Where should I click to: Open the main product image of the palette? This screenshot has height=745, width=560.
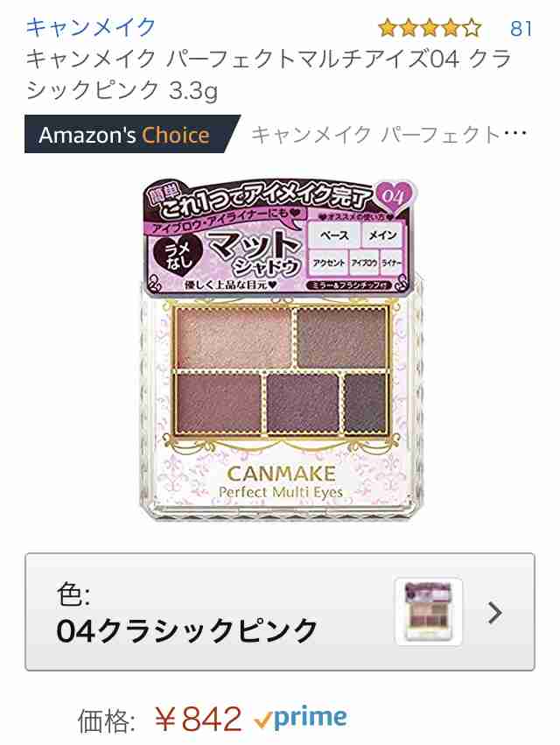pyautogui.click(x=281, y=349)
